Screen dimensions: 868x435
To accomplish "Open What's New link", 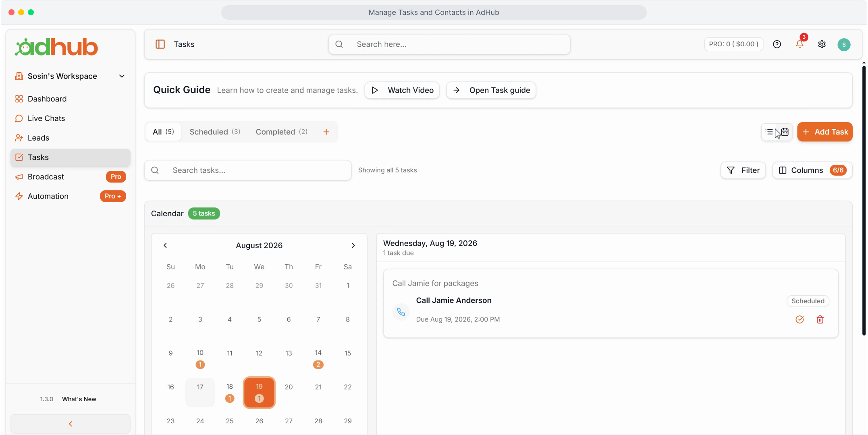I will (x=79, y=399).
